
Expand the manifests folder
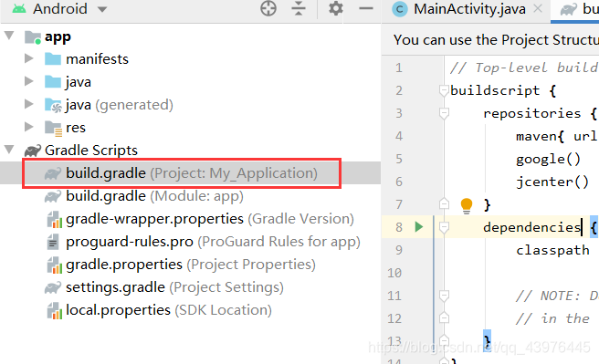tap(28, 58)
